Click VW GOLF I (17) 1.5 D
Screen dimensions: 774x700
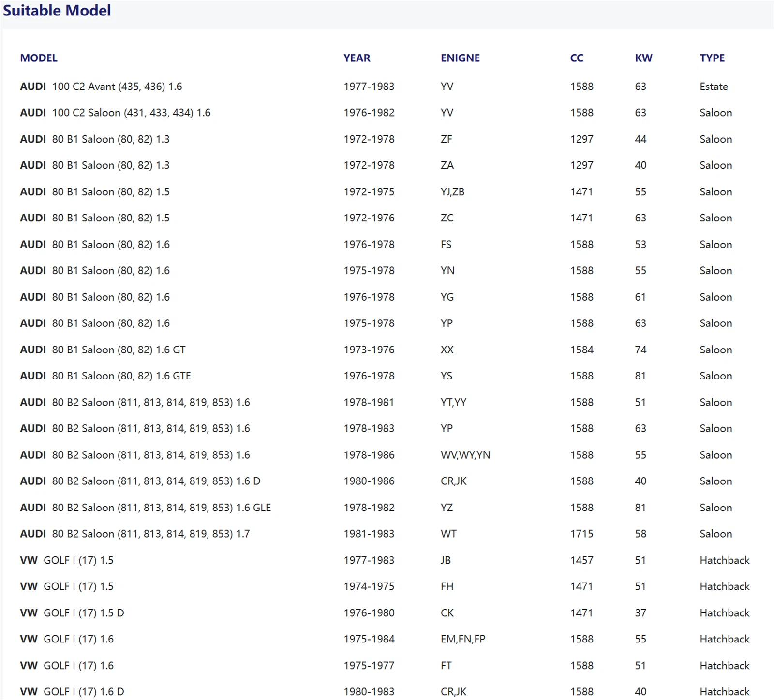(72, 613)
